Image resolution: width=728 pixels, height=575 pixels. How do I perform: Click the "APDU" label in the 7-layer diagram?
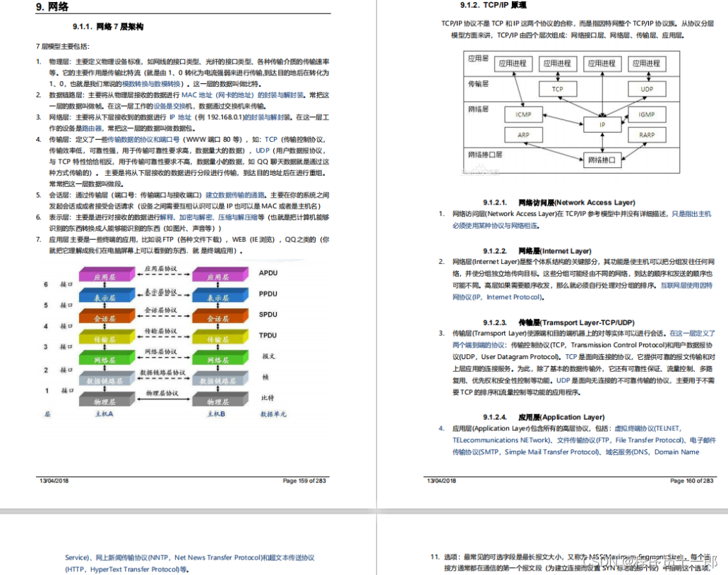coord(268,273)
